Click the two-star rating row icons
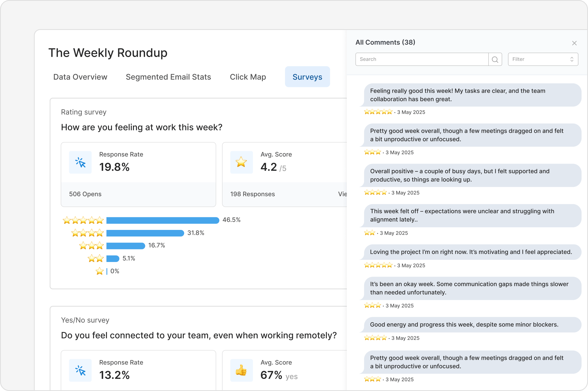 [x=96, y=259]
